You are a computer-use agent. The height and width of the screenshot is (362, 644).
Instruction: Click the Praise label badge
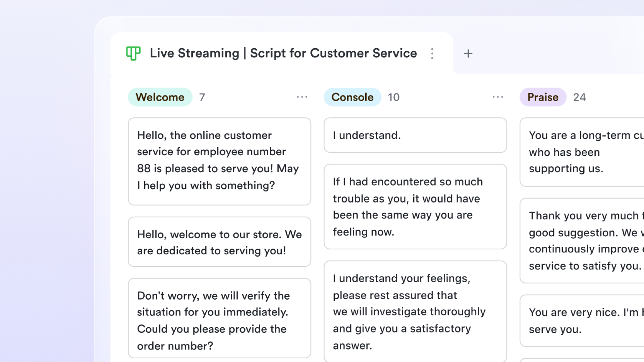pyautogui.click(x=542, y=97)
